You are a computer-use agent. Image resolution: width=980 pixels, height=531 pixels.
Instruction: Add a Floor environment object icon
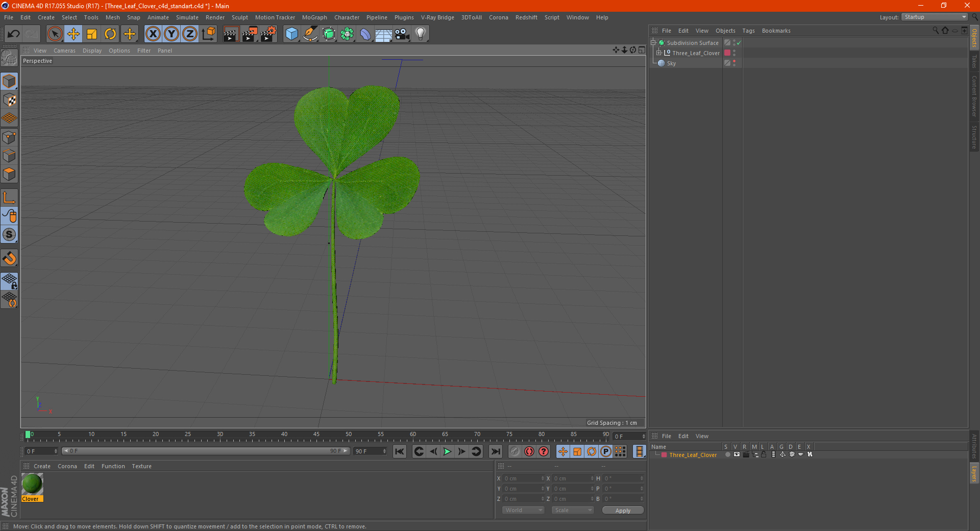coord(384,34)
